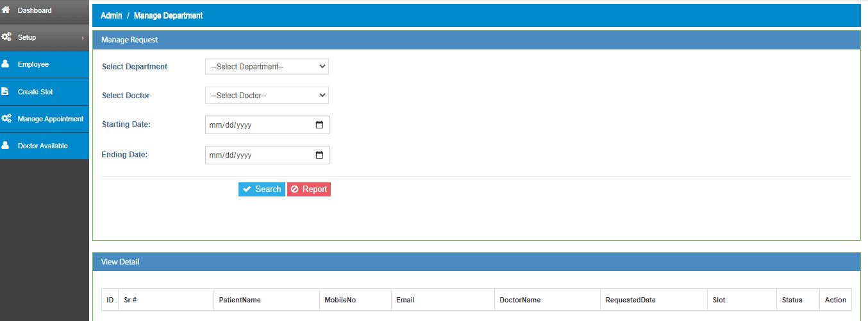Click PatientName column header
This screenshot has height=321, width=868.
(x=267, y=300)
